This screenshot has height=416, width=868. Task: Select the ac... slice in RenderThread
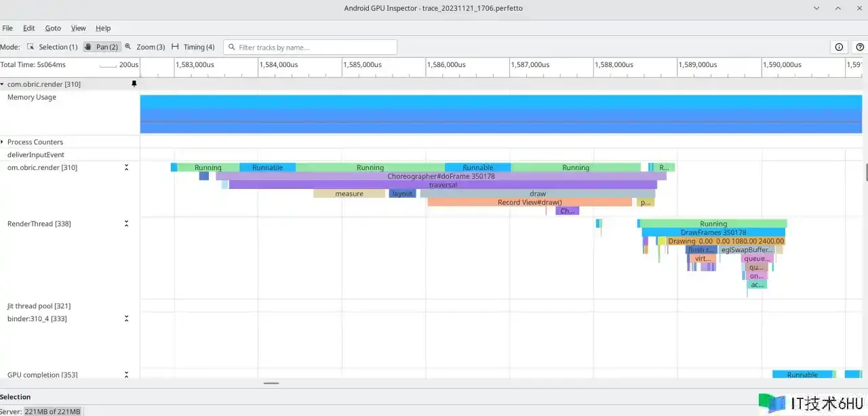[x=757, y=285]
